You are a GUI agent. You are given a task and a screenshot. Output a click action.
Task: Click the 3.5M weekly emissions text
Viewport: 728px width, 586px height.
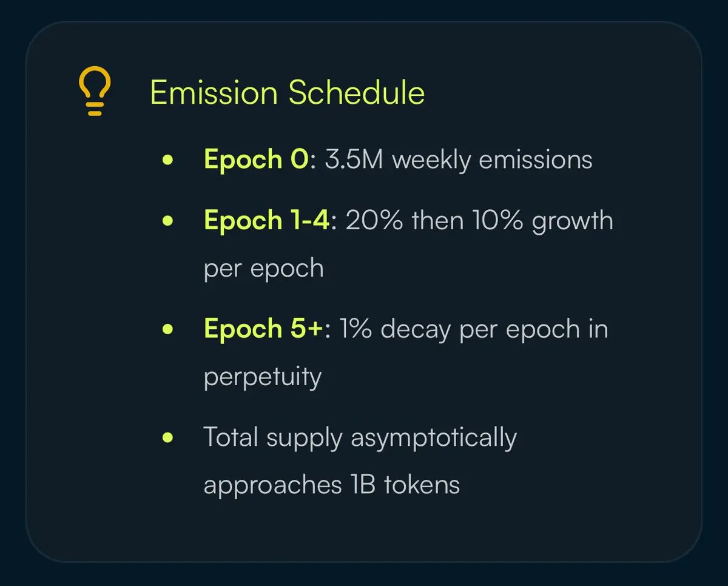459,160
